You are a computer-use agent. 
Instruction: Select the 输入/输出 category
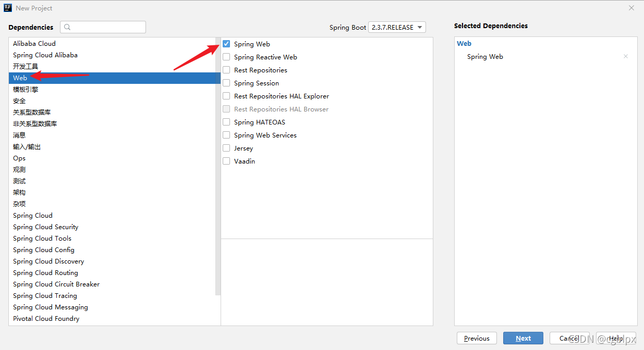click(x=112, y=147)
